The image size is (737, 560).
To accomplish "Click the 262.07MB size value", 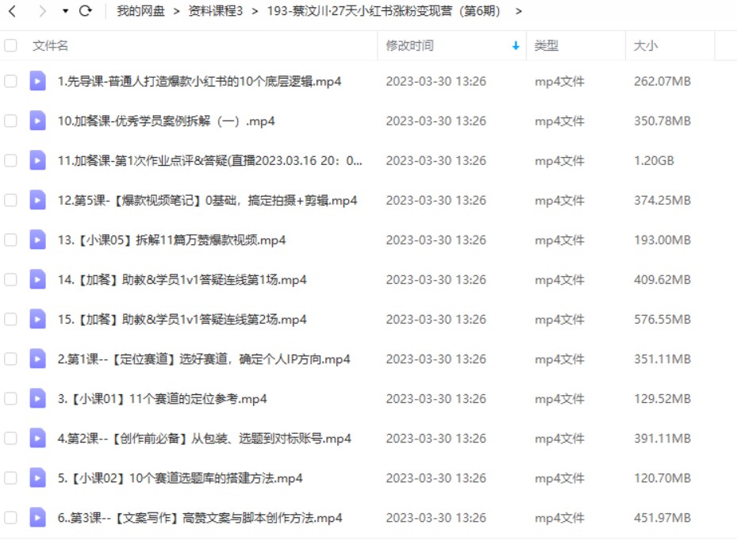I will (x=662, y=81).
